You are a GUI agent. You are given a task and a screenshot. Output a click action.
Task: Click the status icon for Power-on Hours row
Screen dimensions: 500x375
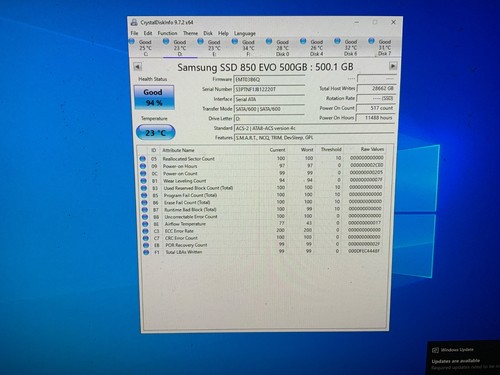point(143,166)
